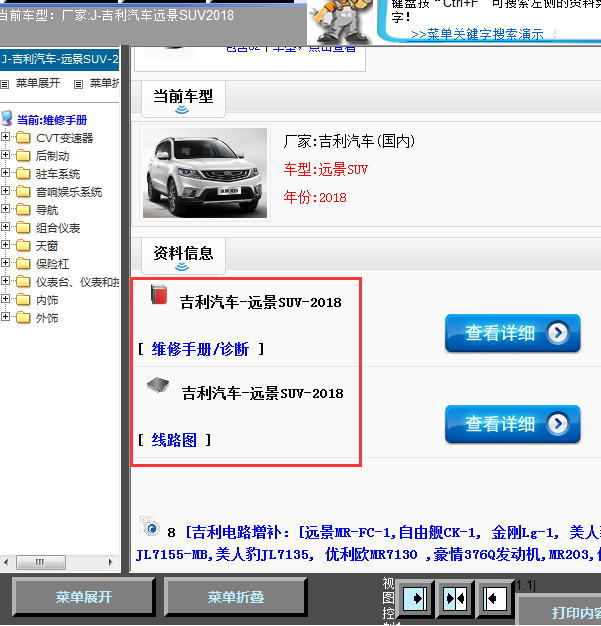601x626 pixels.
Task: Expand the 驻车系统 tree node
Action: (x=5, y=172)
